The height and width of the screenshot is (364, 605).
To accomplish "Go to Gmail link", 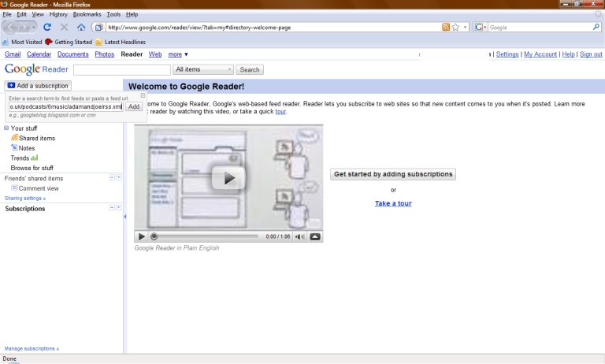I will tap(13, 54).
